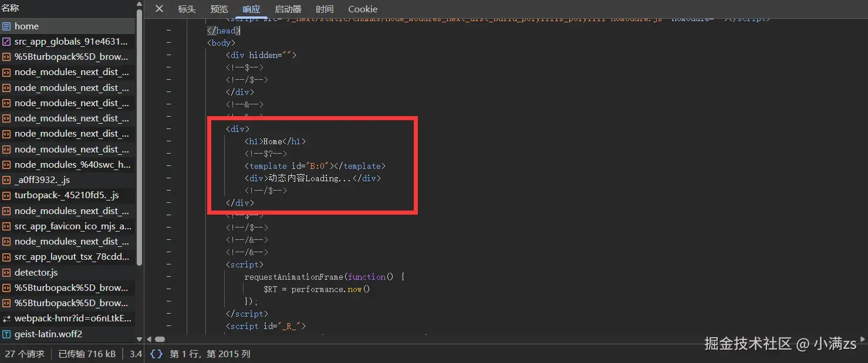Viewport: 868px width, 363px height.
Task: Select the node_modules_%40swc_h request
Action: point(67,165)
